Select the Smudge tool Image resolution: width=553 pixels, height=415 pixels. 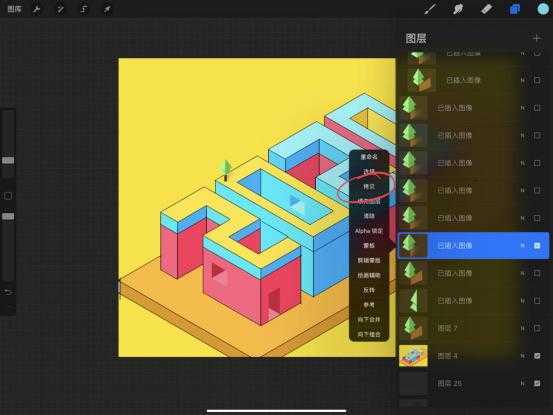pyautogui.click(x=458, y=9)
